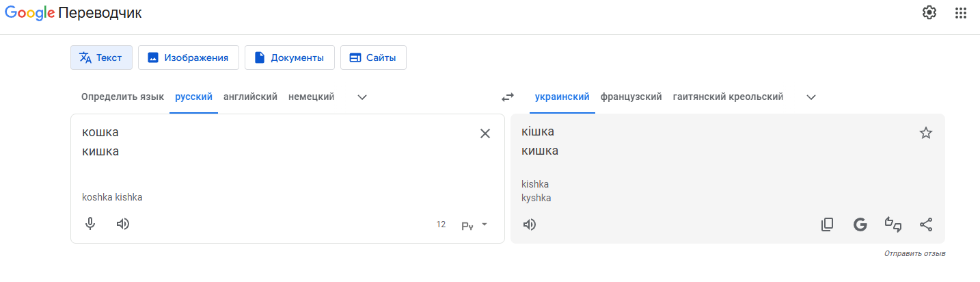The image size is (980, 282).
Task: Click the microphone voice input icon
Action: [x=90, y=224]
